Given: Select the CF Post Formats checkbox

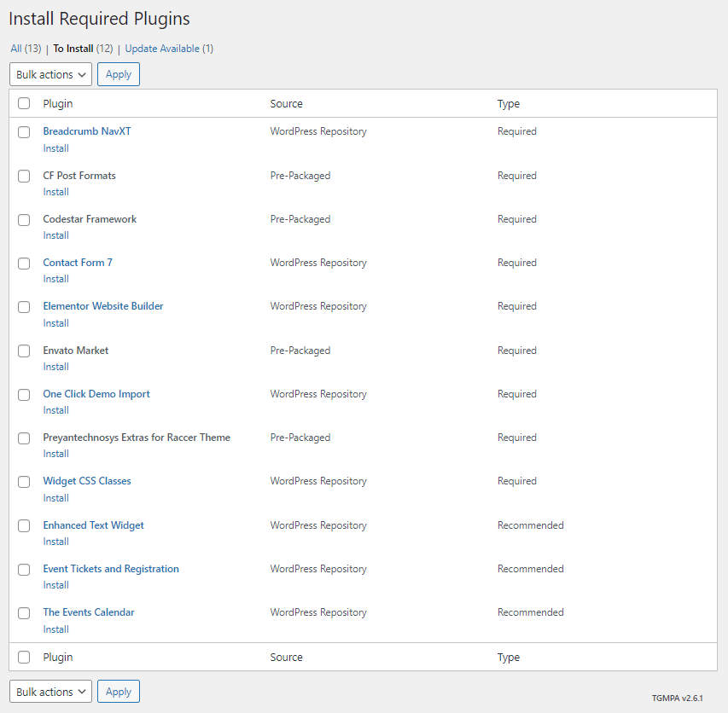Looking at the screenshot, I should [x=24, y=176].
